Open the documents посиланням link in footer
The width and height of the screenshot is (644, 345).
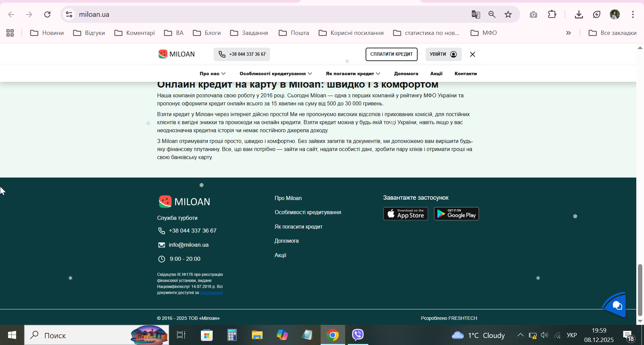click(x=211, y=293)
